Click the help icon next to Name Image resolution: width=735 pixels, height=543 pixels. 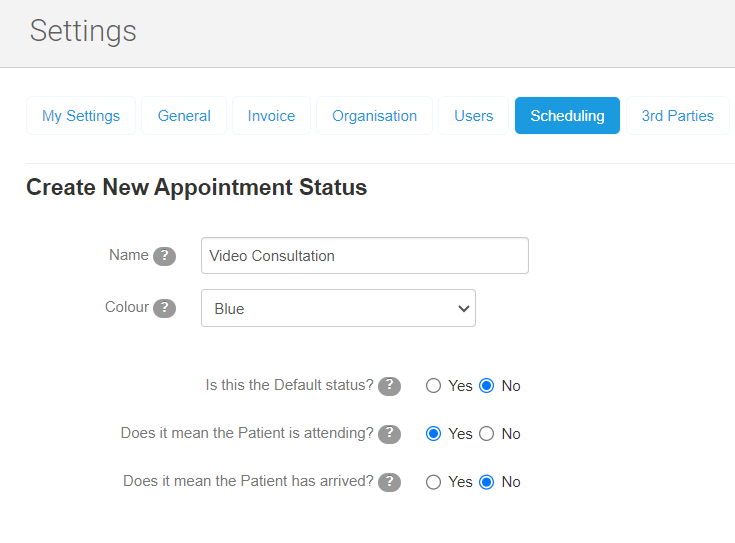164,256
